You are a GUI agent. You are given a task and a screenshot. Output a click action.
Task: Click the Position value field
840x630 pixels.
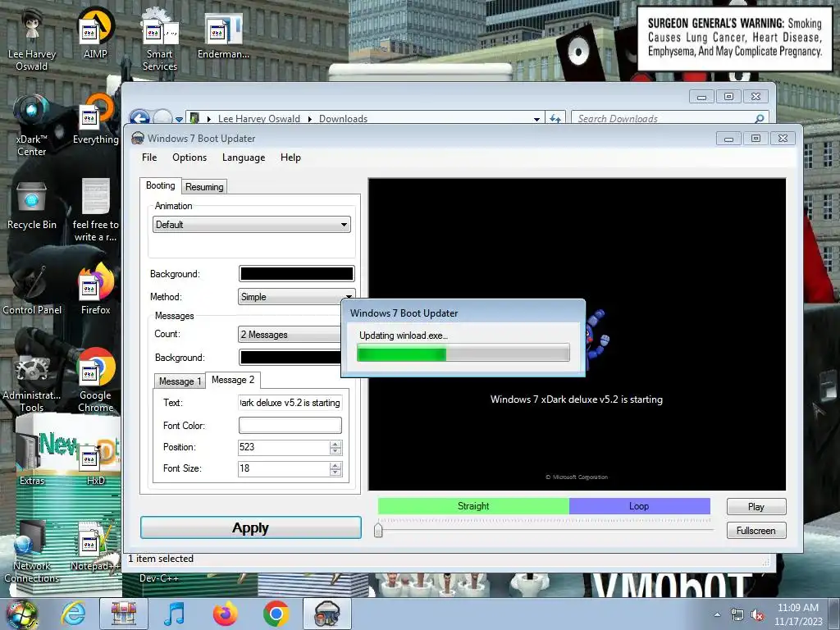pyautogui.click(x=283, y=447)
